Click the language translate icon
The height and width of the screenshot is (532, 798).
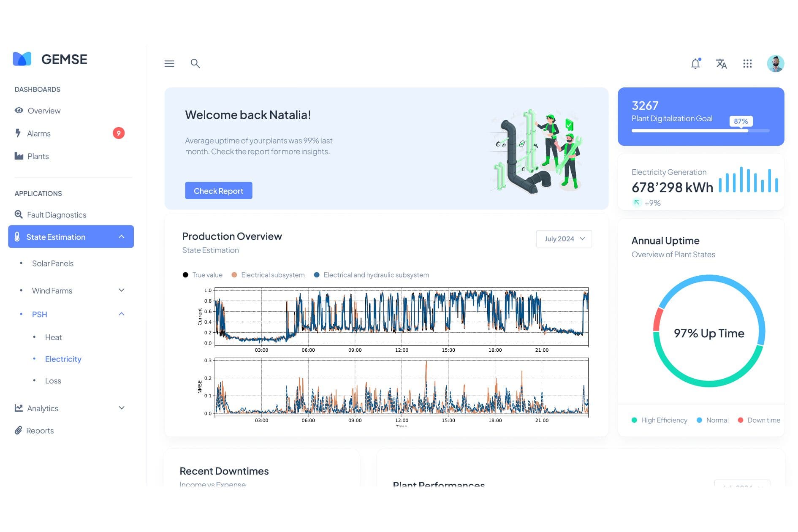721,64
